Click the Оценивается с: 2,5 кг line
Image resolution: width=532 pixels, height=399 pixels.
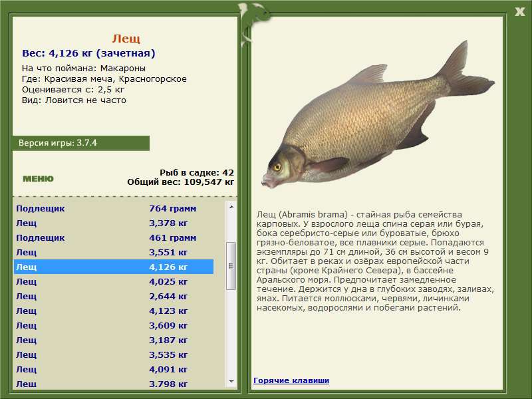pyautogui.click(x=73, y=90)
